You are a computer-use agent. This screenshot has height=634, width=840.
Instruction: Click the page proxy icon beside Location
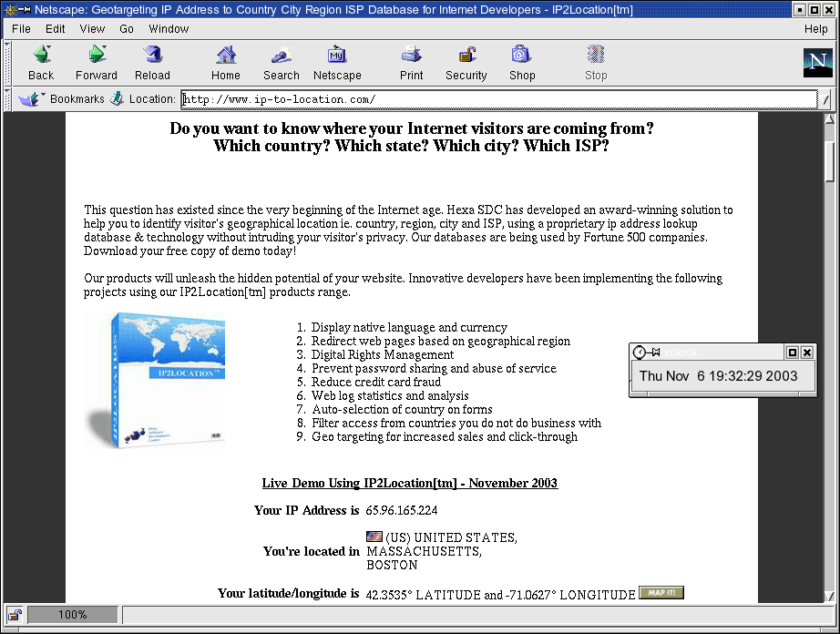click(x=117, y=98)
